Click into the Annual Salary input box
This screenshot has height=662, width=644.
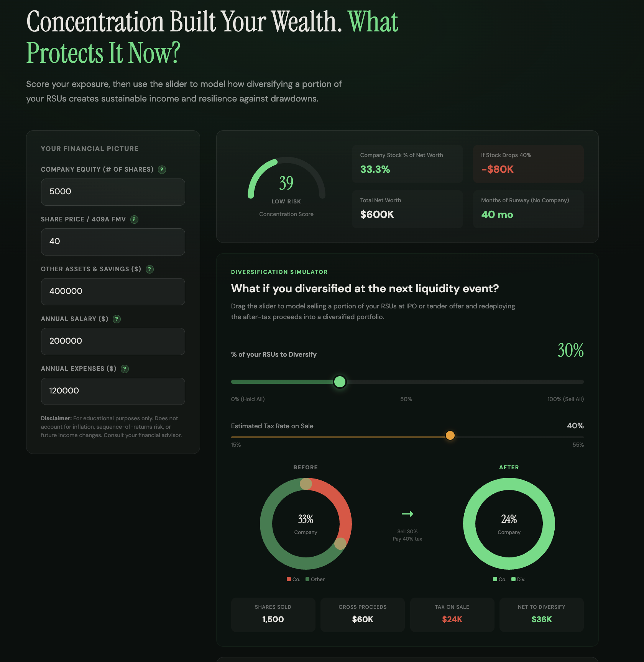click(x=113, y=341)
